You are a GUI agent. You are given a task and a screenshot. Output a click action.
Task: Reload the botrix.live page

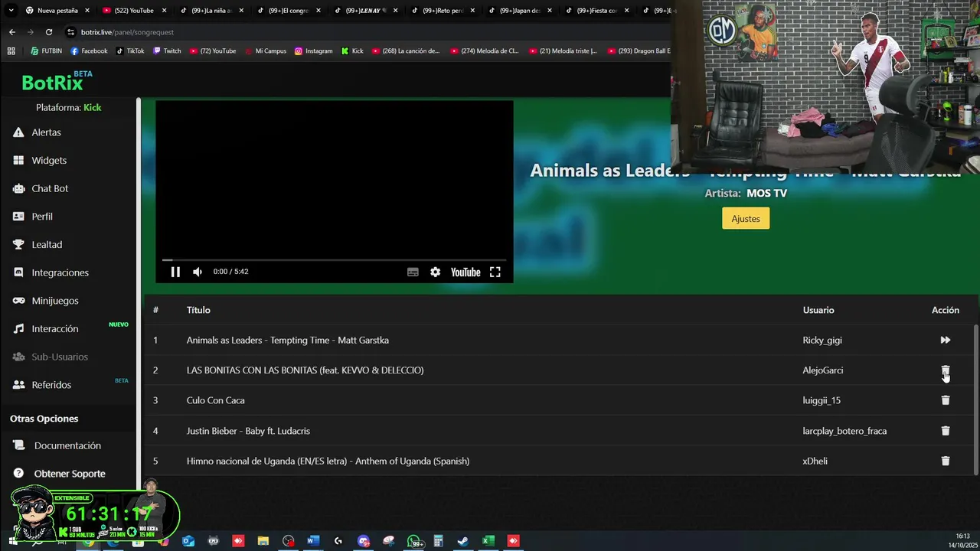(x=49, y=32)
